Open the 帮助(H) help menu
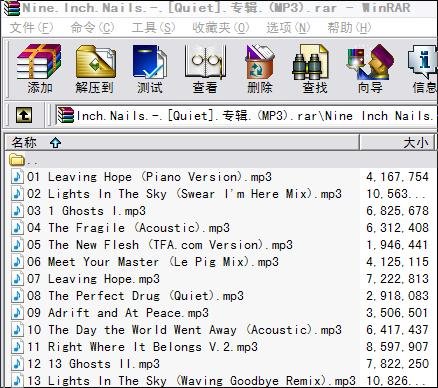438x388 pixels. (349, 28)
